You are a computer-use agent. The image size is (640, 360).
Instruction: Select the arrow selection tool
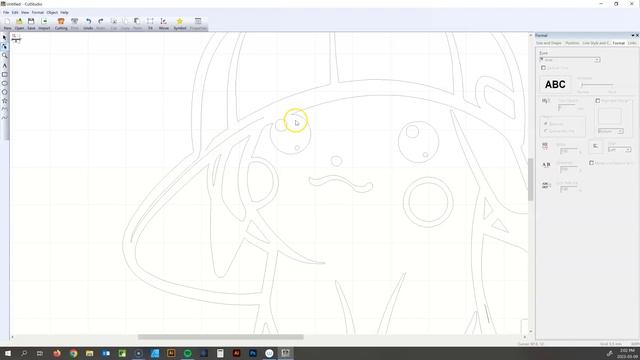[4, 38]
